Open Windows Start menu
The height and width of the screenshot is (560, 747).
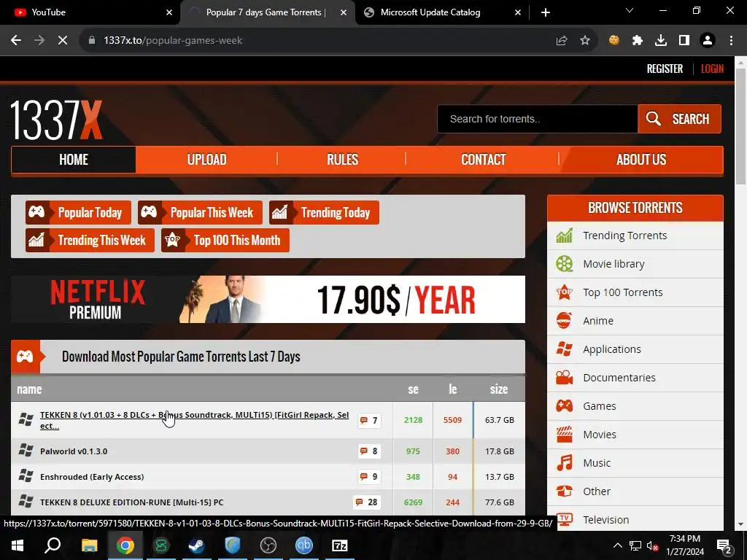(x=18, y=545)
